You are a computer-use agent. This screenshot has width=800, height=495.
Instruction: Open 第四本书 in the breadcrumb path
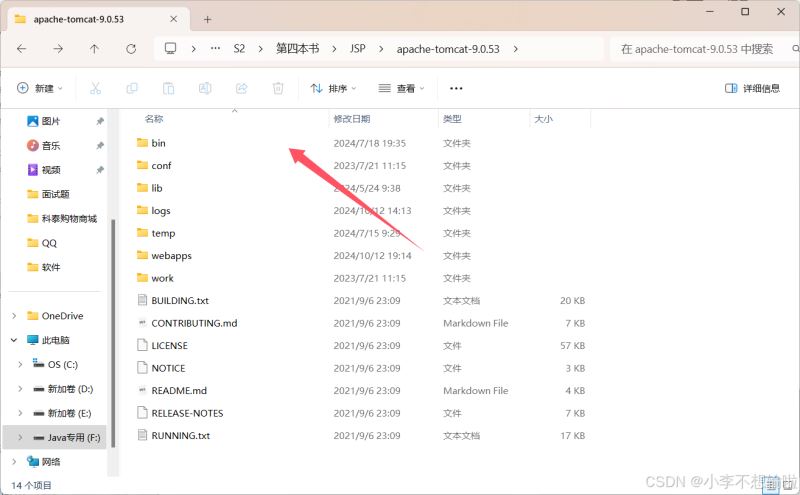coord(297,48)
